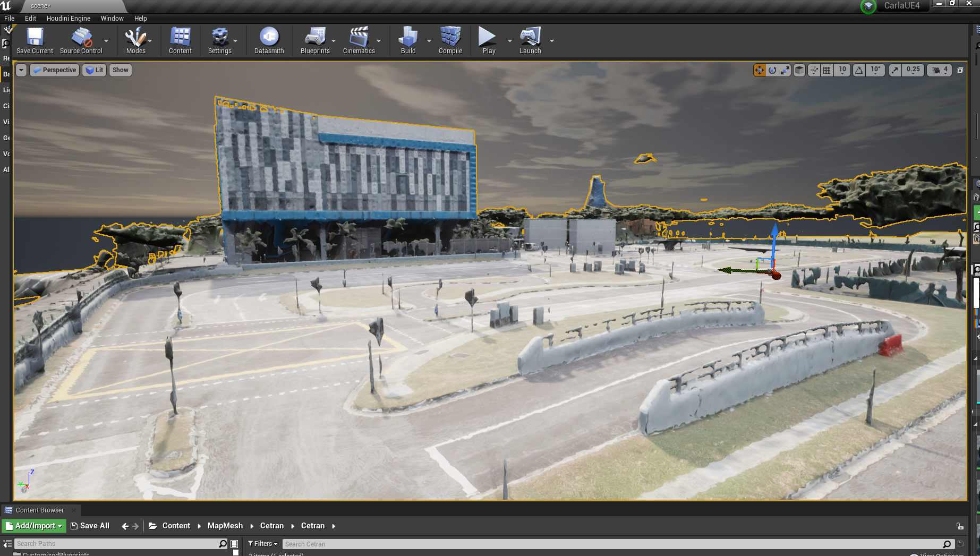Open the Perspective view mode dropdown
980x556 pixels.
click(x=55, y=70)
